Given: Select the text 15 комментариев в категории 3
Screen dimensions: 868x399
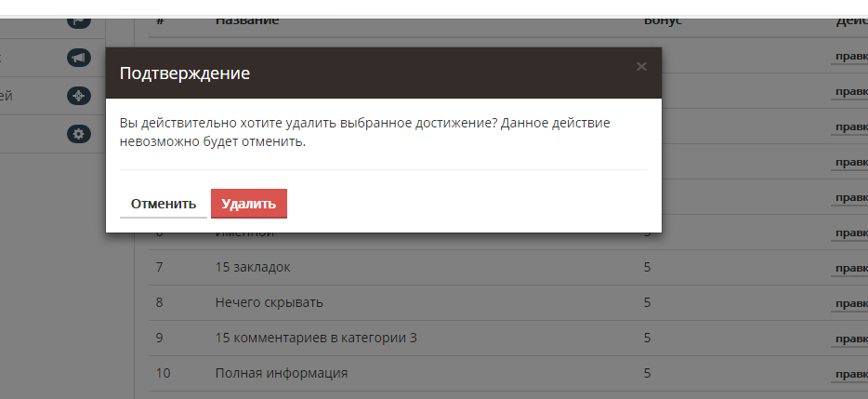Looking at the screenshot, I should [x=316, y=338].
